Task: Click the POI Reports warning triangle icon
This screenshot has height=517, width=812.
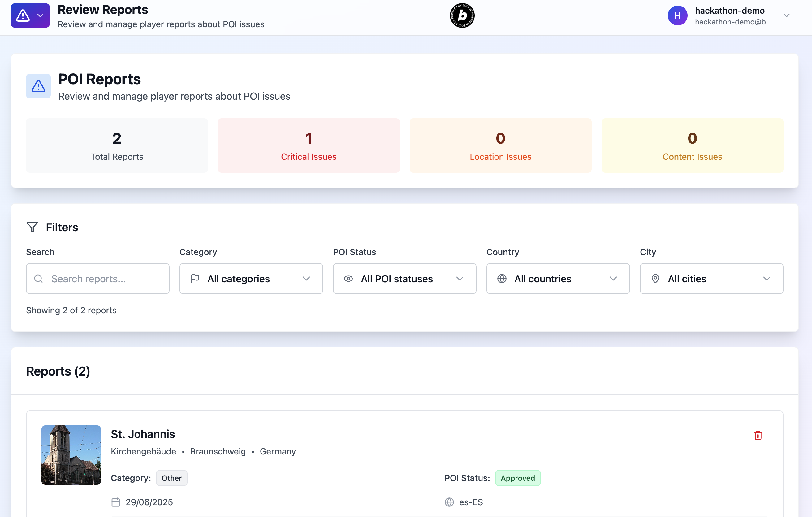Action: (x=38, y=86)
